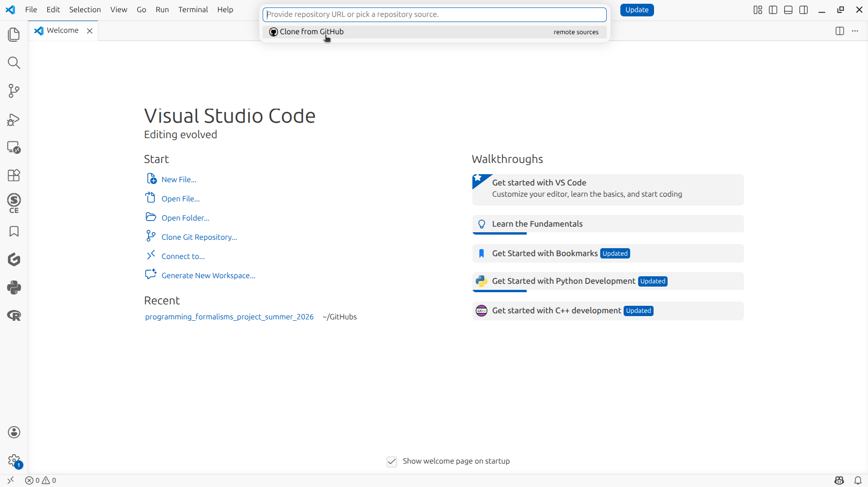Open notifications bell in status bar

click(858, 480)
